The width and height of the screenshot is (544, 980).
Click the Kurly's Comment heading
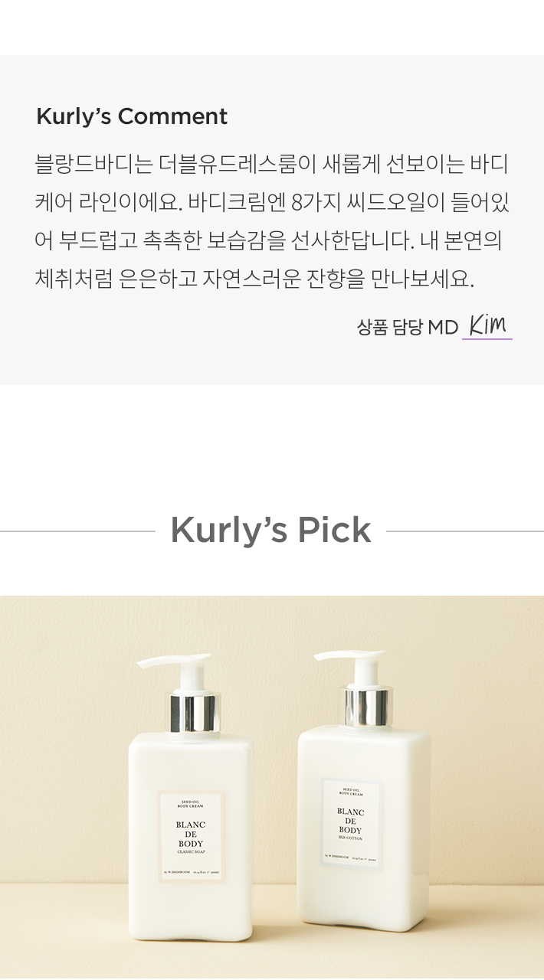point(132,116)
